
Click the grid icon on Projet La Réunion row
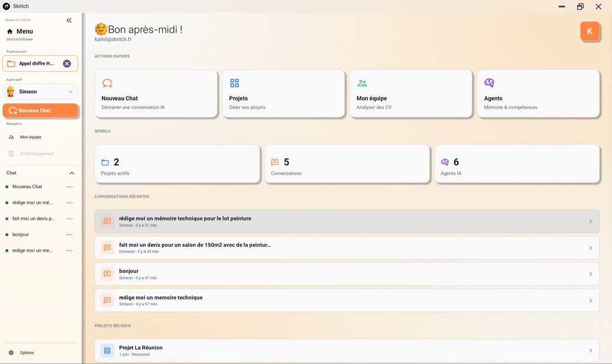point(107,350)
